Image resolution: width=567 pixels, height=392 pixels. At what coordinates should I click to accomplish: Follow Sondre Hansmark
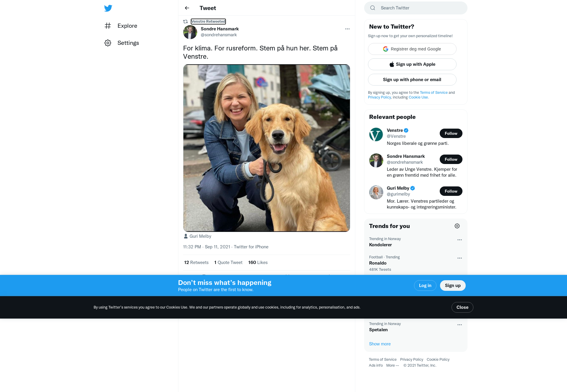click(x=451, y=159)
